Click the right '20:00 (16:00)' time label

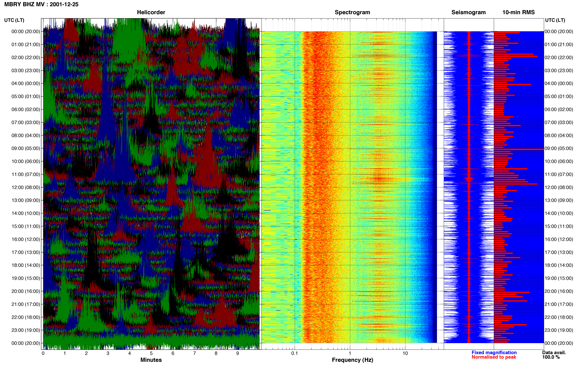(559, 291)
